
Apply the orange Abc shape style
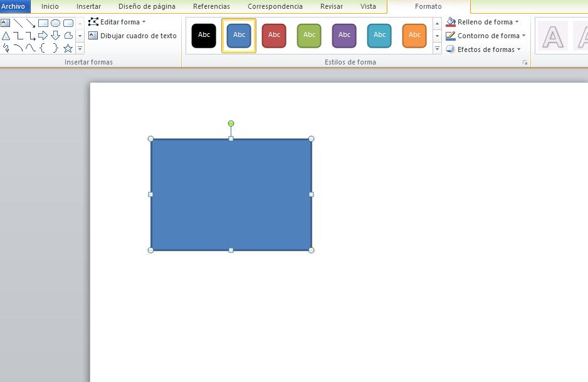(x=414, y=35)
